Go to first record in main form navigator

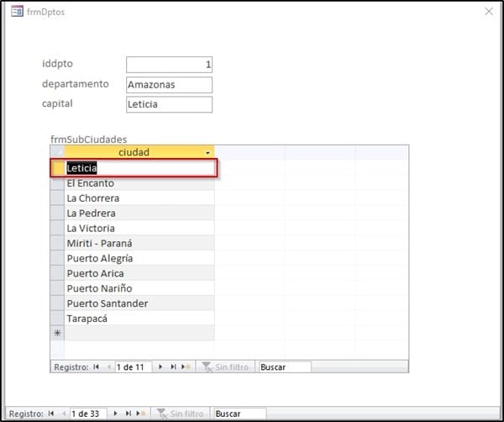[50, 414]
